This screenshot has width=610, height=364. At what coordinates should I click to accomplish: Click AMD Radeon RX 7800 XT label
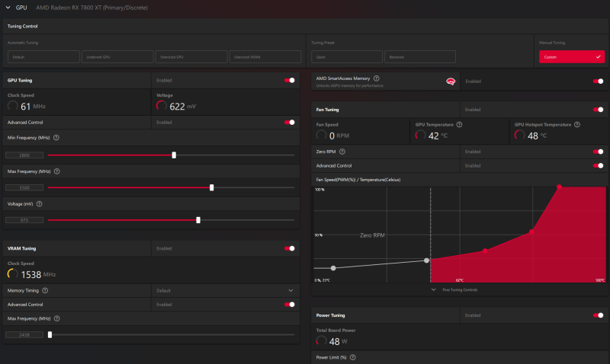[91, 8]
